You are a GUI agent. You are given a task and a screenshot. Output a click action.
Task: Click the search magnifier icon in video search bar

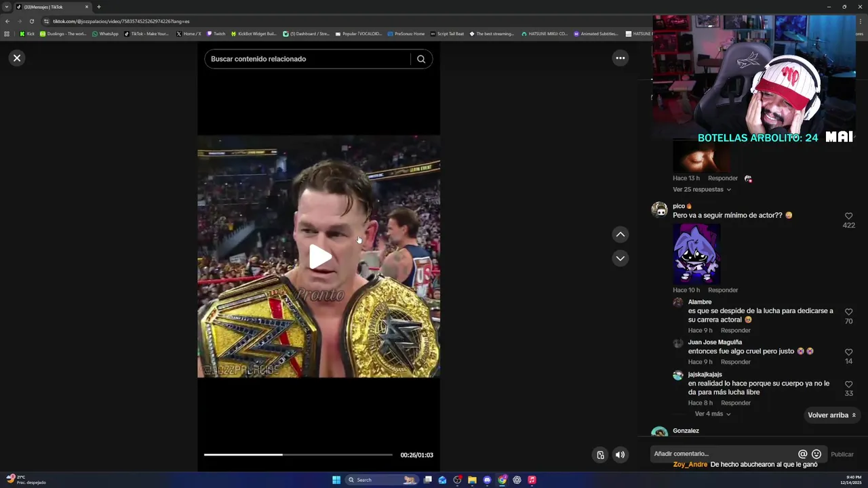coord(421,59)
